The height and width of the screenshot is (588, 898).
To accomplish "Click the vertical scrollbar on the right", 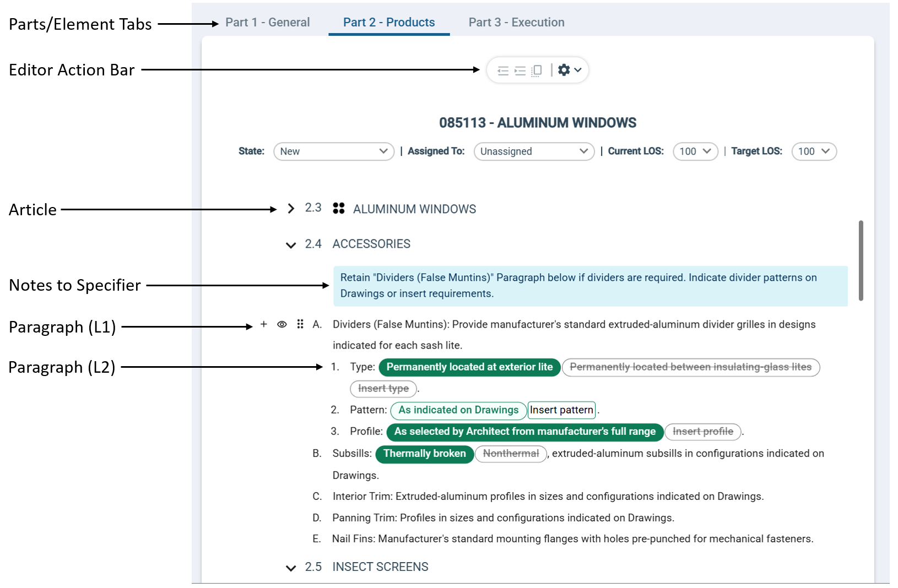I will coord(861,260).
